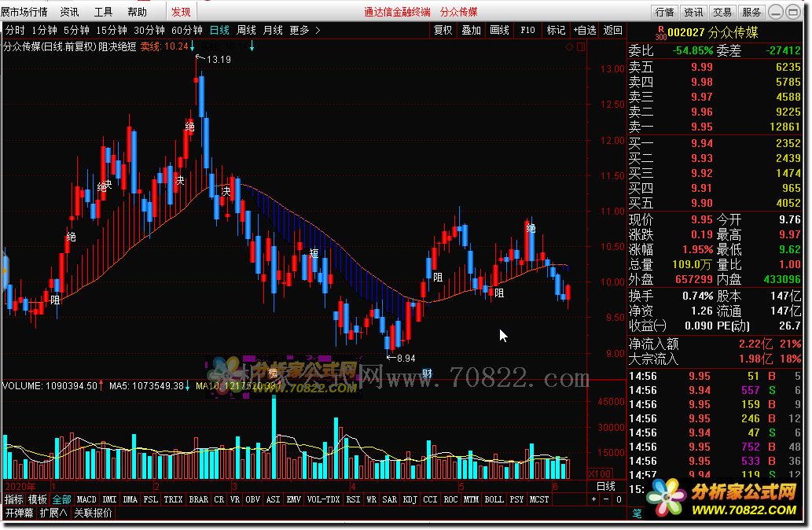The image size is (812, 530).
Task: Click the 8.94 low price marker
Action: [x=406, y=358]
